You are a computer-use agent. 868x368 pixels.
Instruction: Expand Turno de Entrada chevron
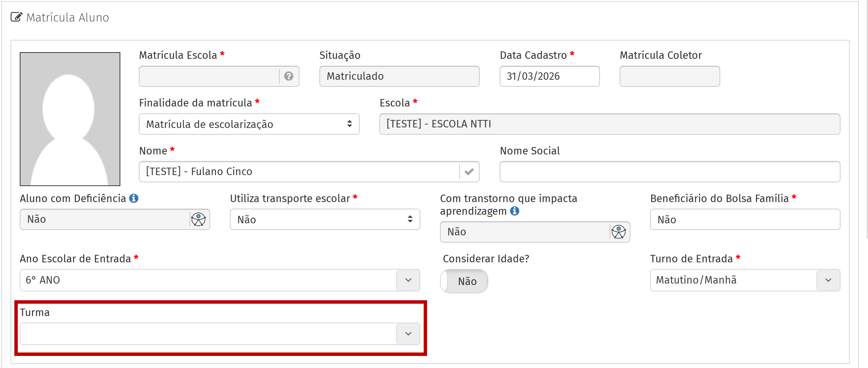(828, 280)
